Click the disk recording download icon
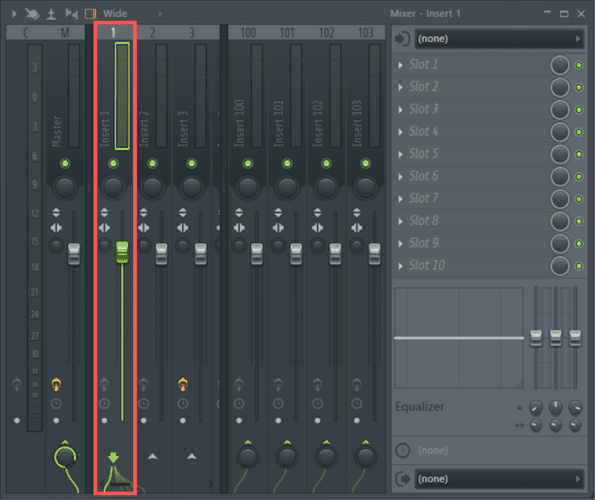Screen dimensions: 595x500 coord(51,14)
